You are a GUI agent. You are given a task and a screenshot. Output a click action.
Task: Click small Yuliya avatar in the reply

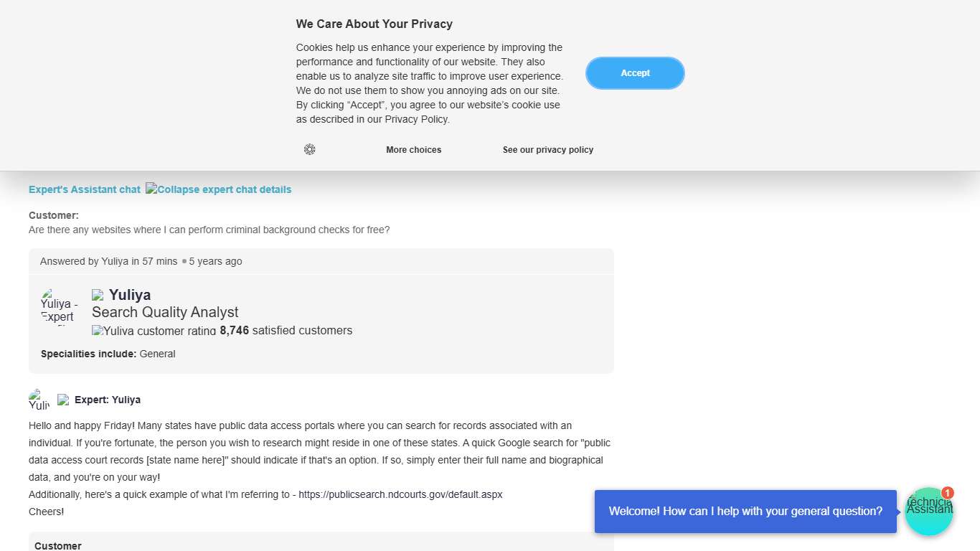point(39,400)
